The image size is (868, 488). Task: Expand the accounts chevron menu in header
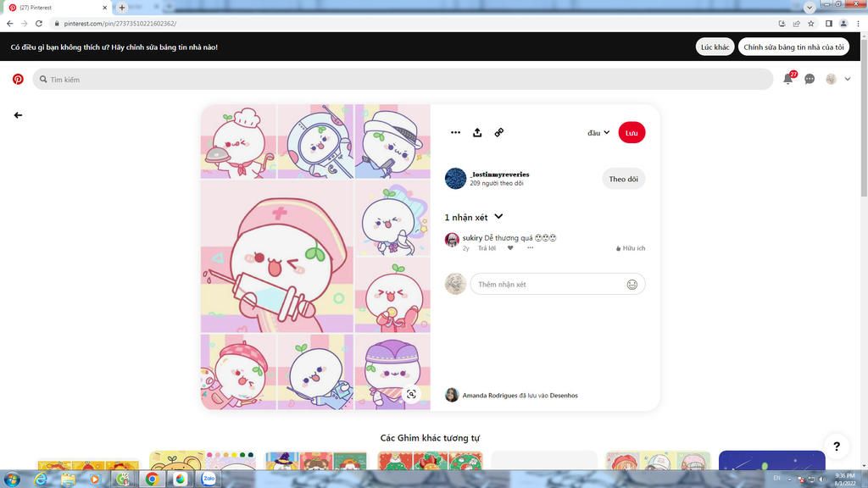tap(848, 79)
